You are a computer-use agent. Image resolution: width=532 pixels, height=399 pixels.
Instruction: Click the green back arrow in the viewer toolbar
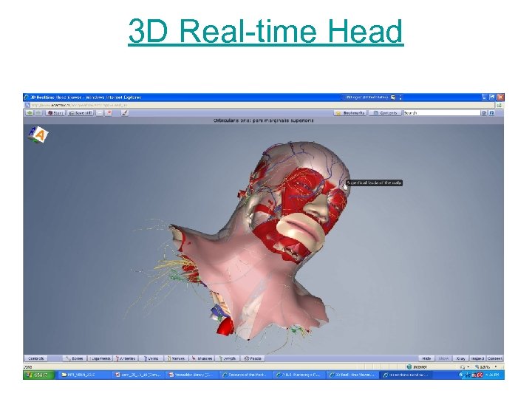30,112
